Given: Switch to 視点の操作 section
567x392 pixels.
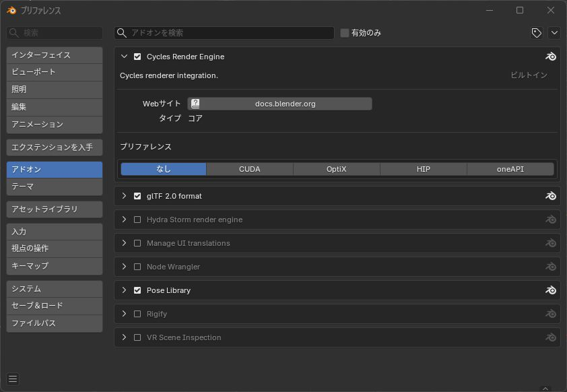Looking at the screenshot, I should click(55, 249).
